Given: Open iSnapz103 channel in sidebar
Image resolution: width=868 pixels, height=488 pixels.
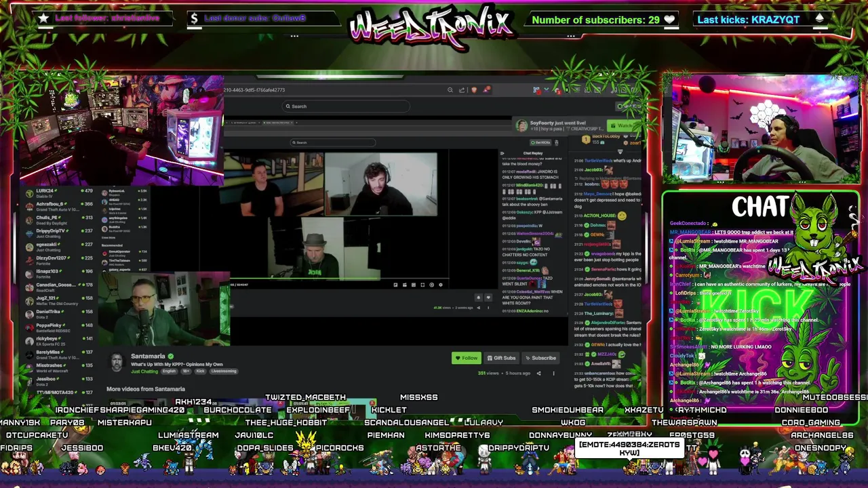Looking at the screenshot, I should pos(59,274).
